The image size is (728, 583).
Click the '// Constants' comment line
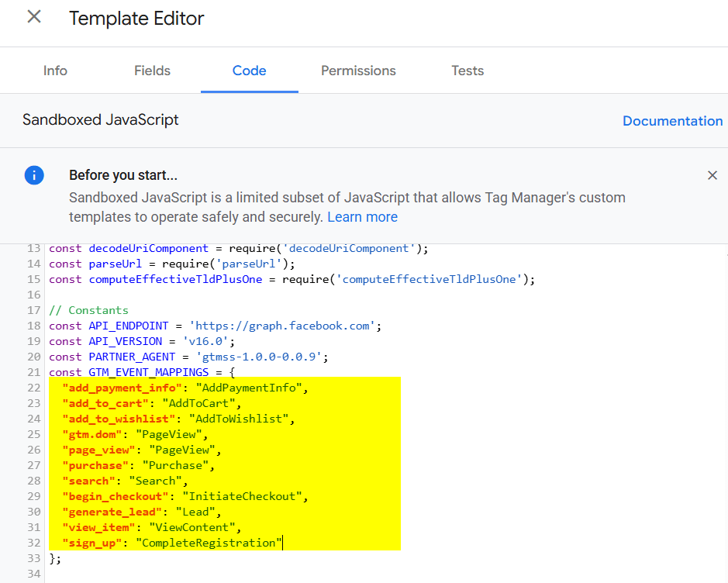88,310
